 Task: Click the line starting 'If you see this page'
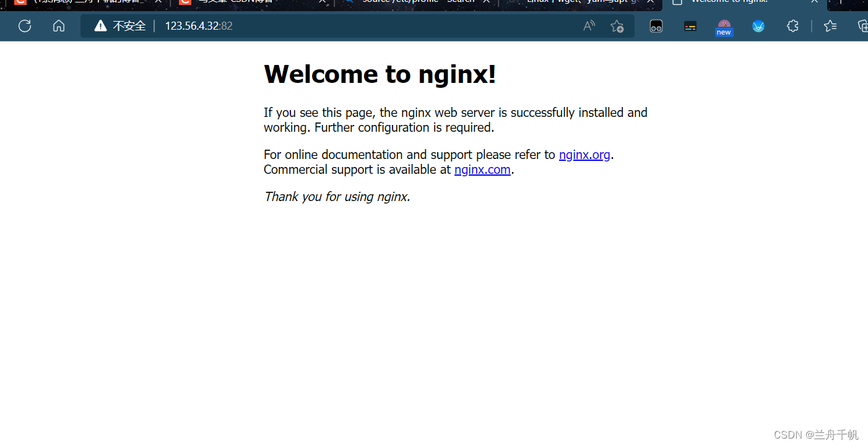pyautogui.click(x=456, y=113)
